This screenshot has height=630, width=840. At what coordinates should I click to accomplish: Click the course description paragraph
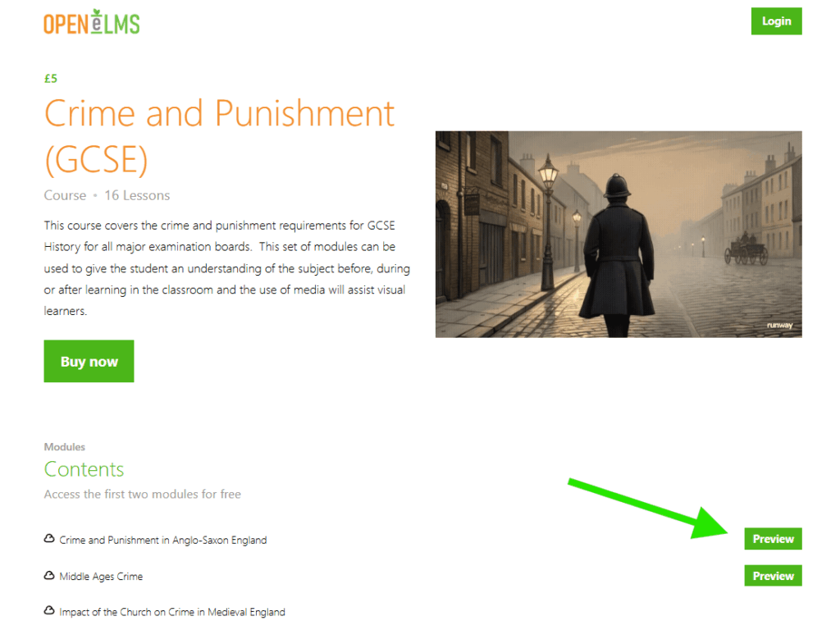(227, 268)
